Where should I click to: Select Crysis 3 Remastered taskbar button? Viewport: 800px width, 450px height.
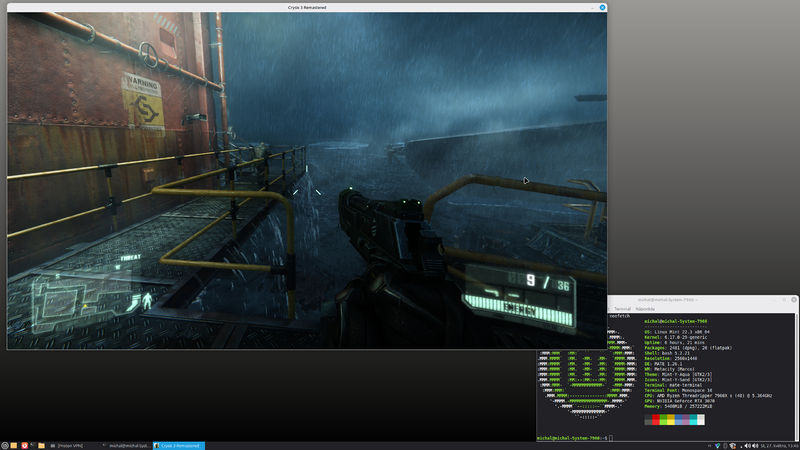click(179, 445)
